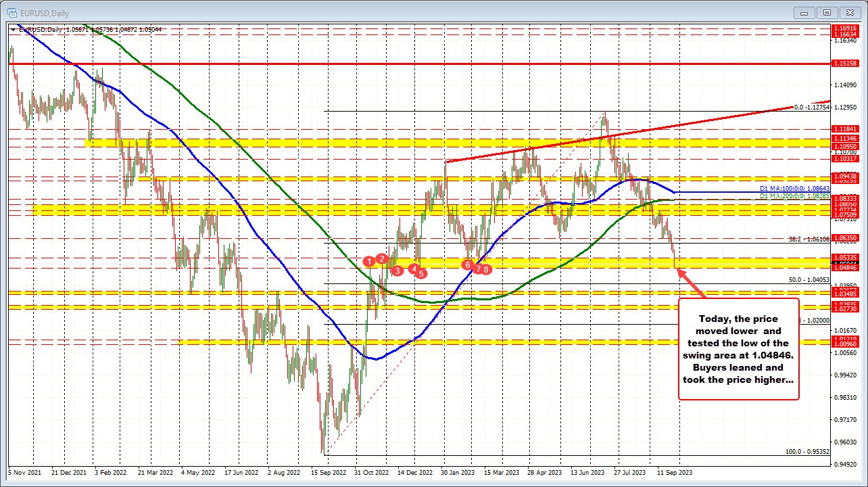The height and width of the screenshot is (487, 868).
Task: Click the EURUSD,Daily title bar text
Action: 44,12
